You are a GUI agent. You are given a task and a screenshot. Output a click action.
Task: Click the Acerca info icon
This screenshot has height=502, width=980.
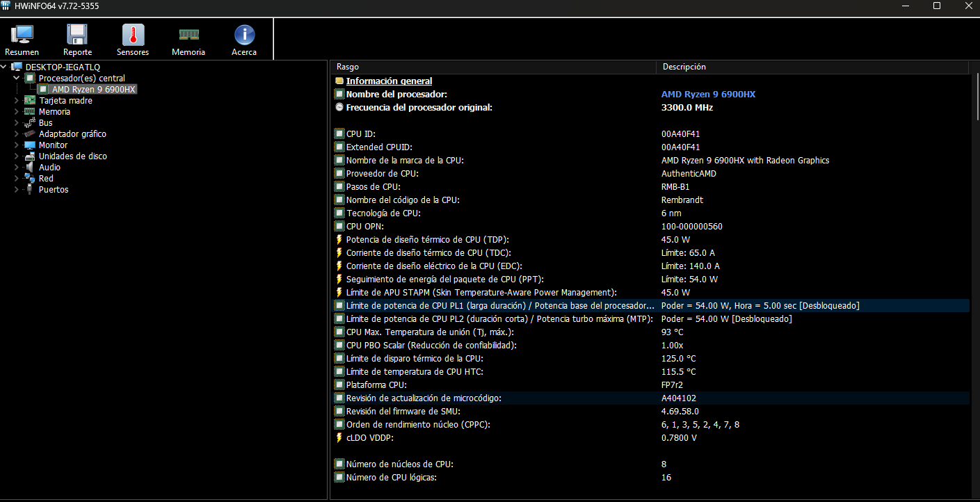(x=244, y=34)
